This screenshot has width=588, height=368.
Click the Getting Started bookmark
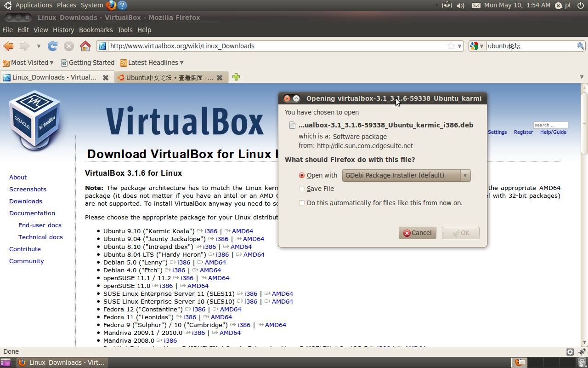(88, 63)
